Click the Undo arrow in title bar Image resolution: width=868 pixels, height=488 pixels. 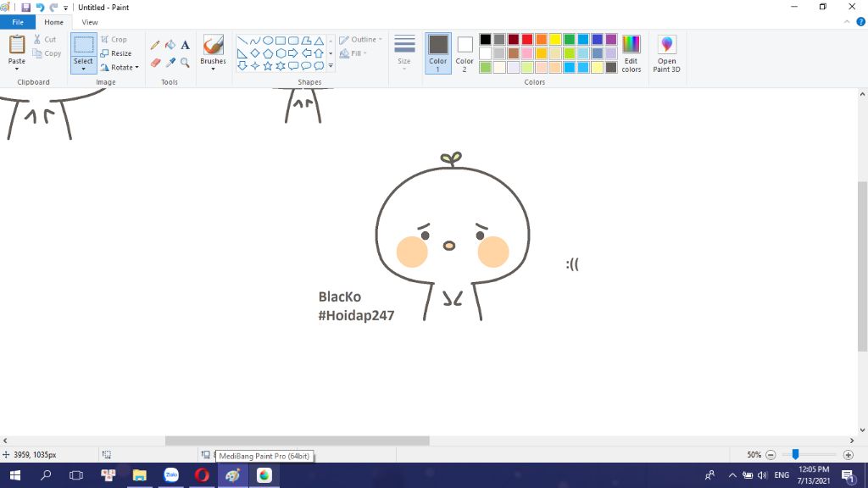click(40, 8)
